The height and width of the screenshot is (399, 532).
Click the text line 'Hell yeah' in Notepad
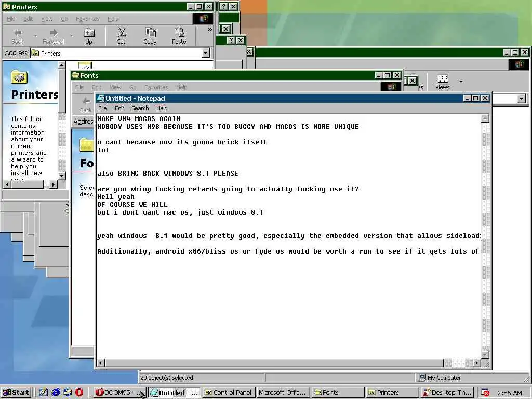[x=116, y=197]
